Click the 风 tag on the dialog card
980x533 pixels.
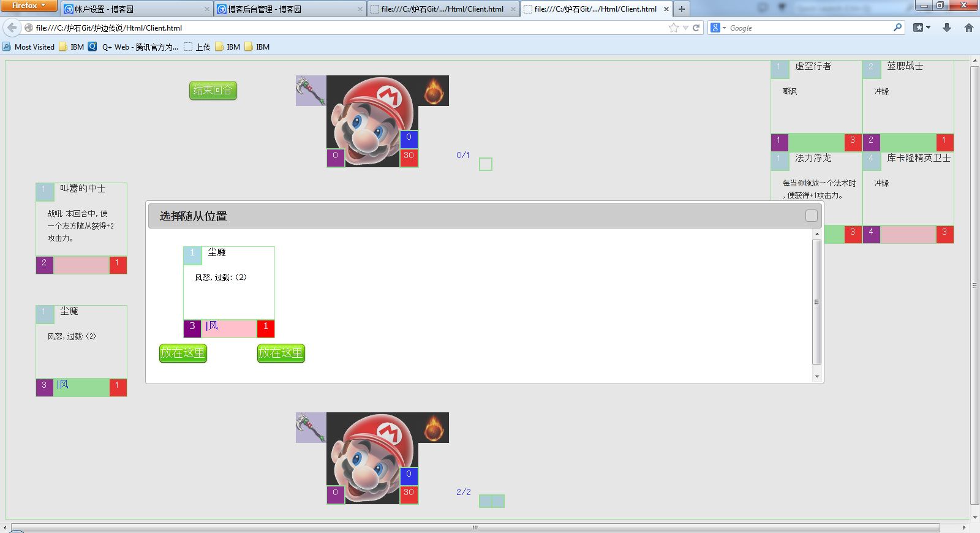click(x=212, y=326)
